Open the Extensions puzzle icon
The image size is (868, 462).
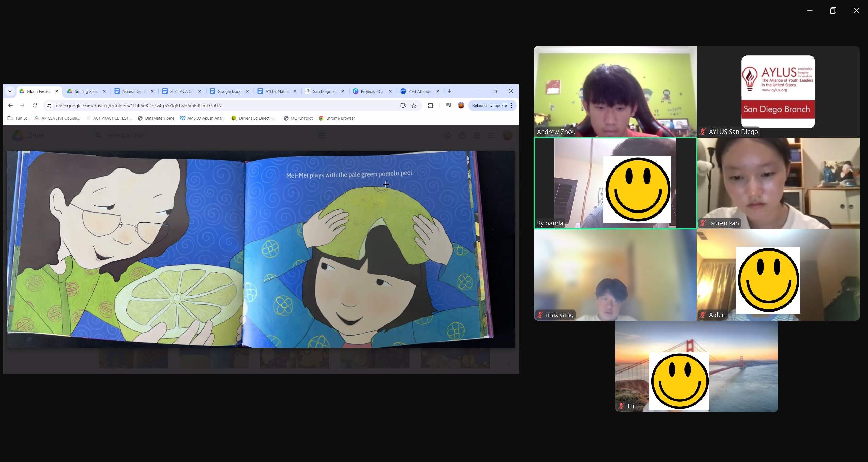[431, 106]
